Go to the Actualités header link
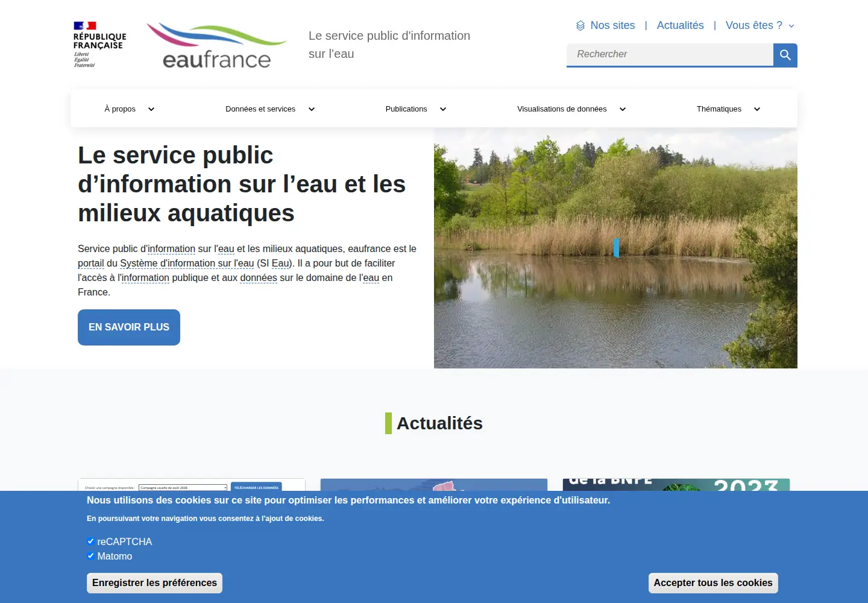Viewport: 868px width, 603px height. pos(681,25)
